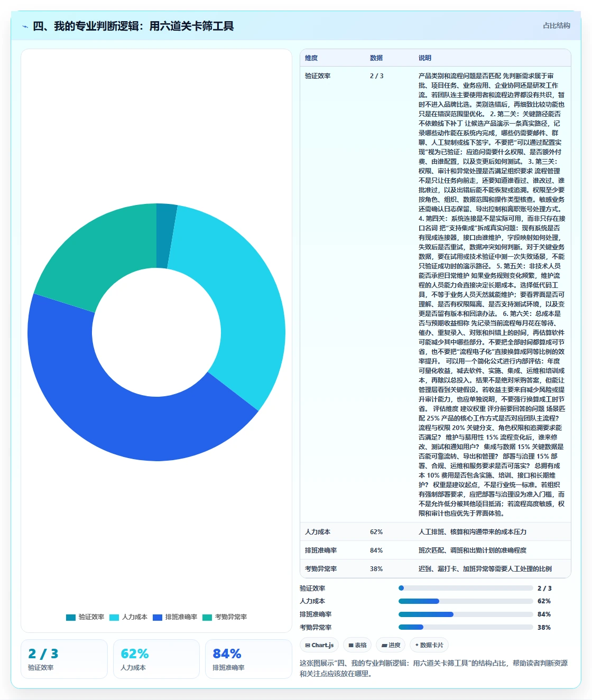Click the 考勤异常率 legend label under the chart
The width and height of the screenshot is (592, 700).
[x=231, y=617]
